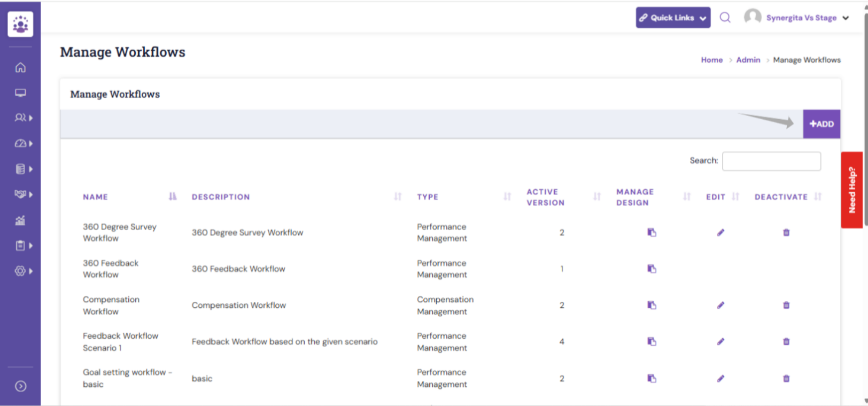868x406 pixels.
Task: Expand the speedometer performance sidebar menu
Action: click(x=24, y=143)
